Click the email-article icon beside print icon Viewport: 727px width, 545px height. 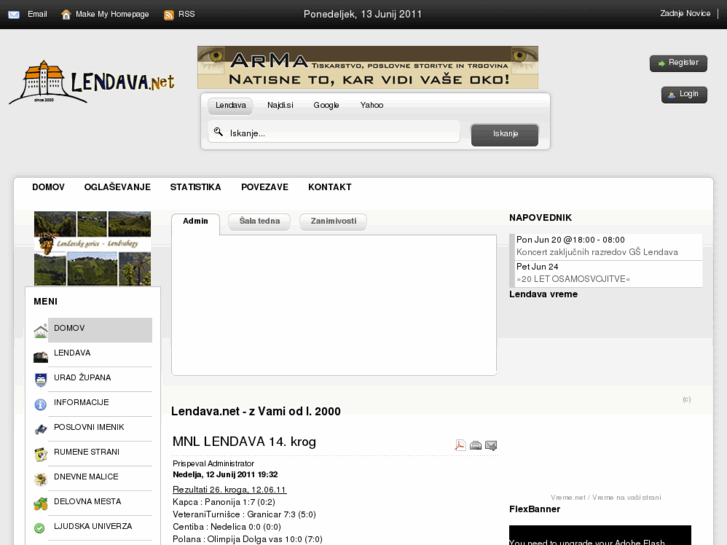tap(491, 445)
